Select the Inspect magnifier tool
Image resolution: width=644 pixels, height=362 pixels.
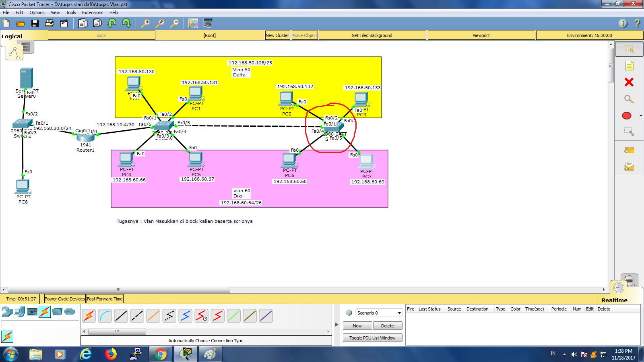tap(628, 100)
